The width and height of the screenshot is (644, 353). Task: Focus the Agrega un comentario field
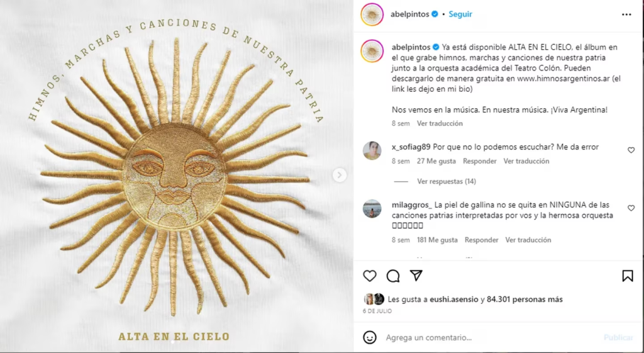[491, 337]
